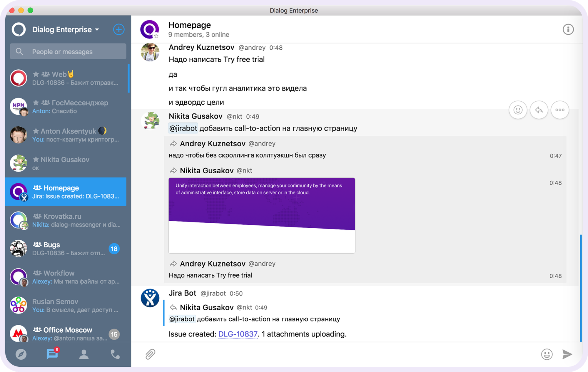Image resolution: width=588 pixels, height=372 pixels.
Task: Click the Homepage group avatar in the header
Action: coord(150,29)
